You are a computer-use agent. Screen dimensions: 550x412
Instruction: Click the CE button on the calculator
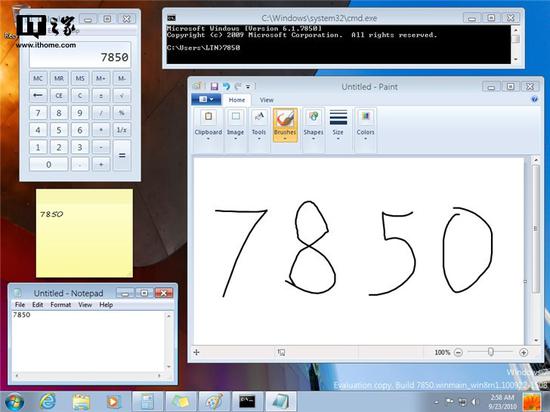click(x=59, y=95)
